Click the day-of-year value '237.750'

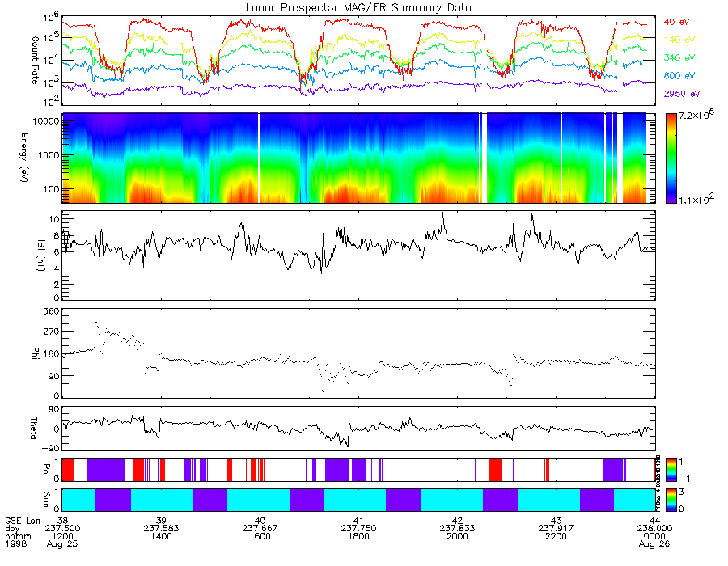[358, 529]
